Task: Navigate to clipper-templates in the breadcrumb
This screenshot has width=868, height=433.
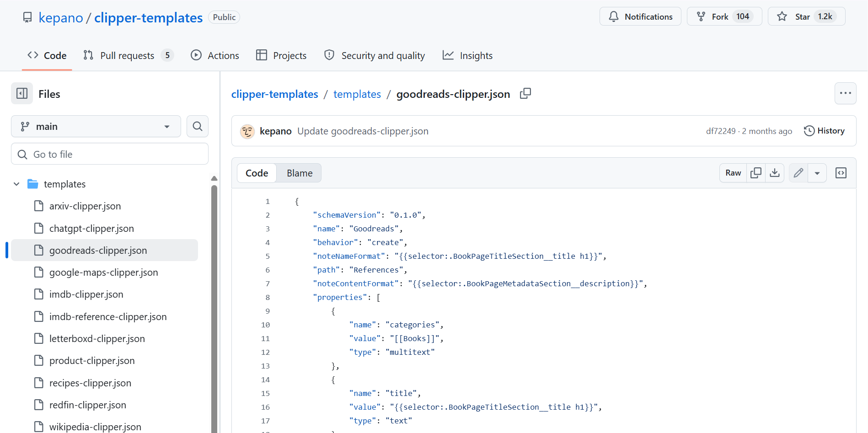Action: (x=274, y=94)
